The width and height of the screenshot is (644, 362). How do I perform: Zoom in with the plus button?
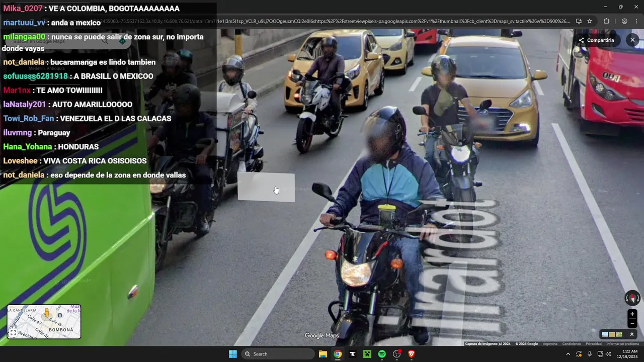632,314
